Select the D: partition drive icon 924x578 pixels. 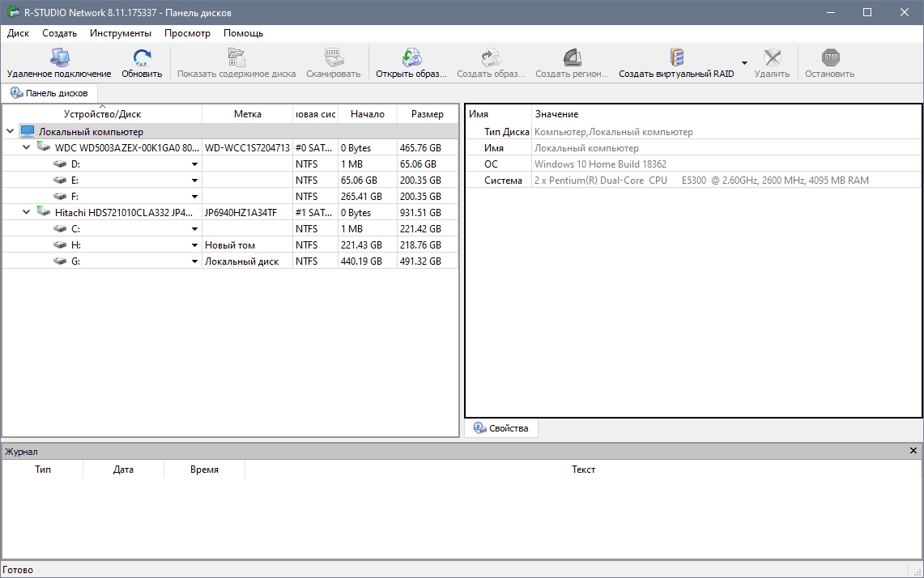tap(60, 164)
